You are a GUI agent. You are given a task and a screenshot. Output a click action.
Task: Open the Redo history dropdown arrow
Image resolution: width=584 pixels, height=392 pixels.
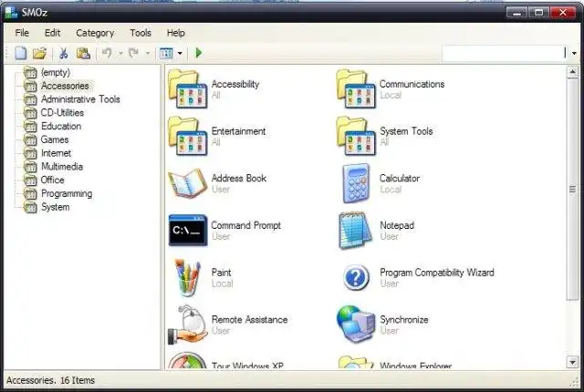(148, 54)
